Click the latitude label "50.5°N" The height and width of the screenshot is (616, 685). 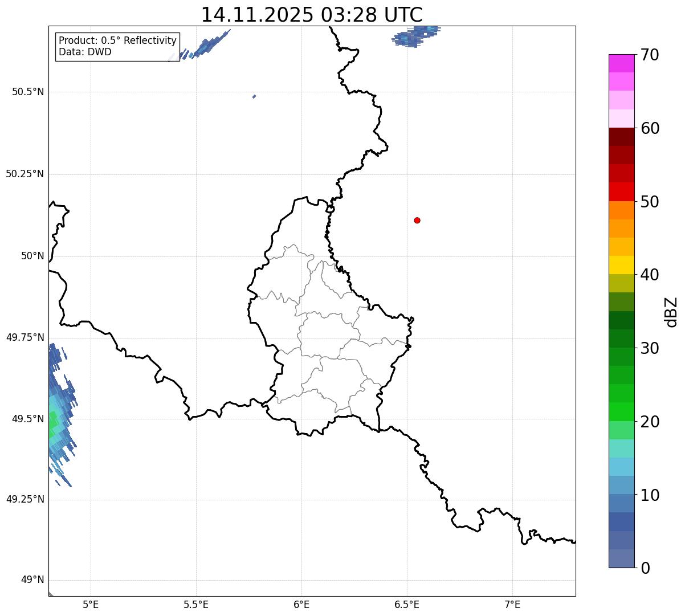(28, 92)
